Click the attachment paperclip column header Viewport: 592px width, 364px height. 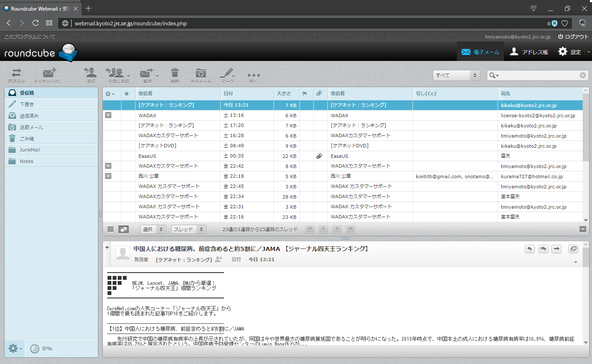tap(319, 94)
